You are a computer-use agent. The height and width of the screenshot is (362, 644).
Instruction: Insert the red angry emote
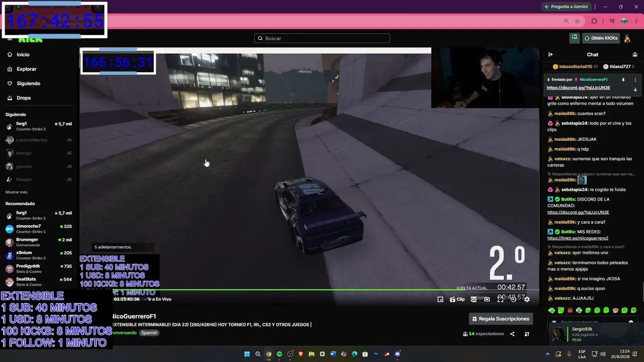pos(570,310)
